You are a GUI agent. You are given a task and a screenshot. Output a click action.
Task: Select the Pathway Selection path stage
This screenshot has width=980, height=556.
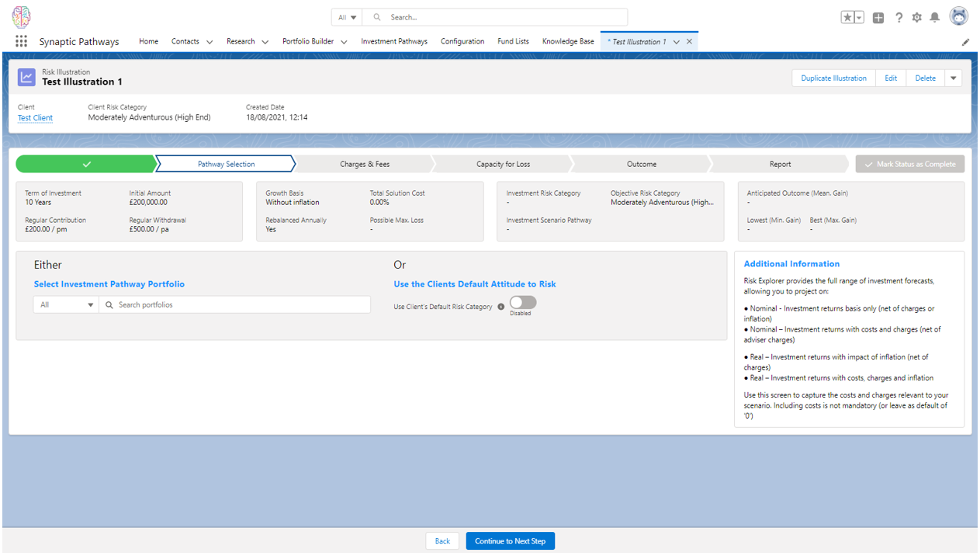tap(226, 164)
